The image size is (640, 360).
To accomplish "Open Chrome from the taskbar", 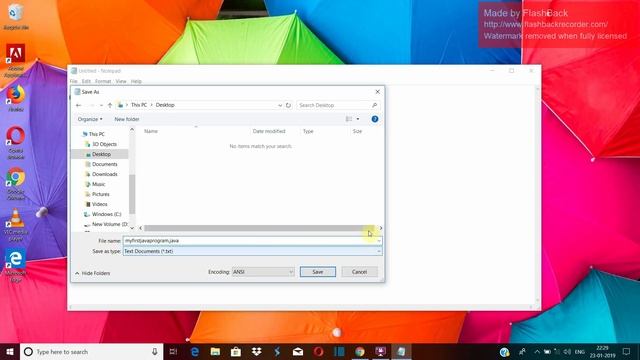I will pos(360,352).
